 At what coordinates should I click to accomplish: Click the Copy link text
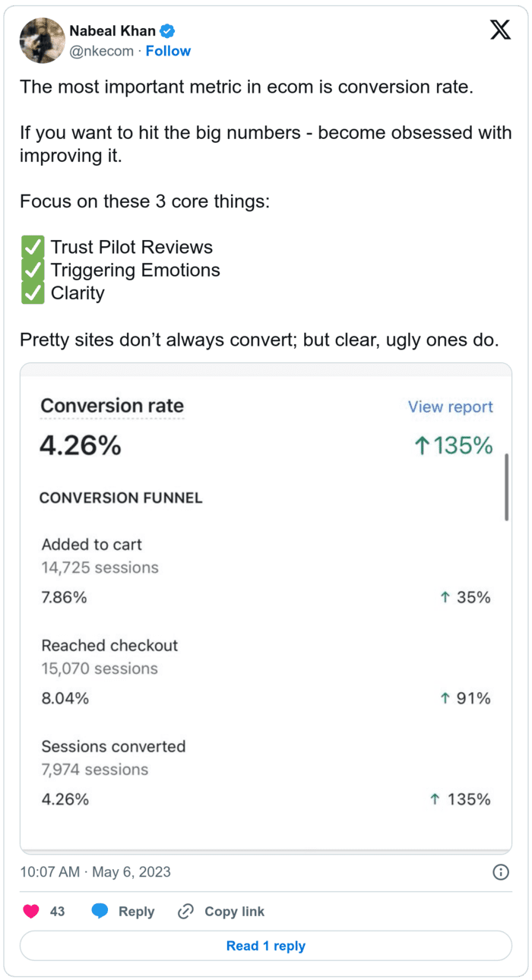pos(234,912)
